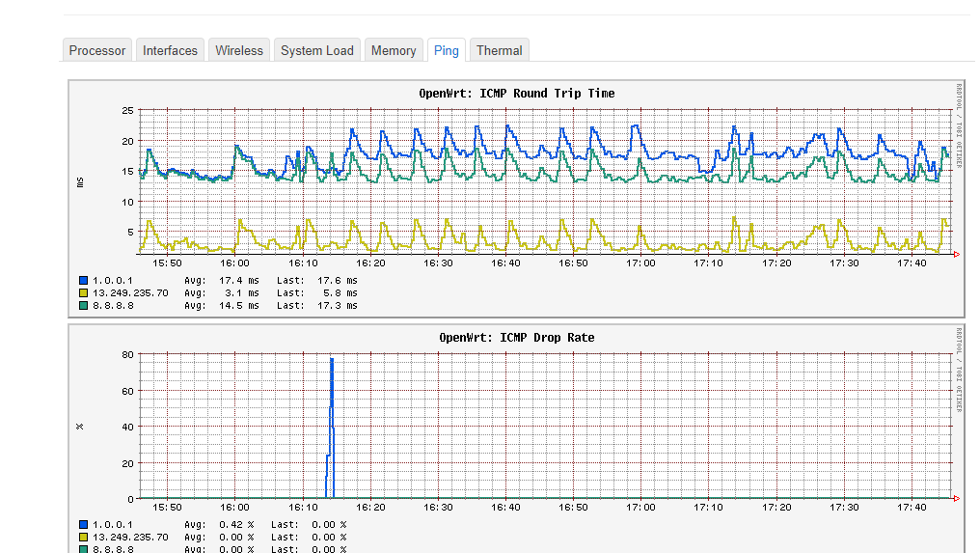Switch to the Interfaces tab
Viewport: 980px width, 553px height.
click(170, 50)
